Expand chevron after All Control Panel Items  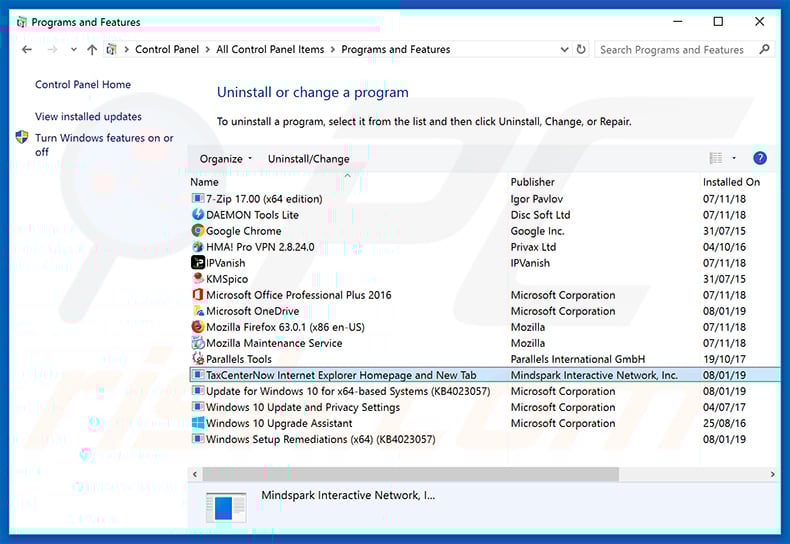point(333,49)
